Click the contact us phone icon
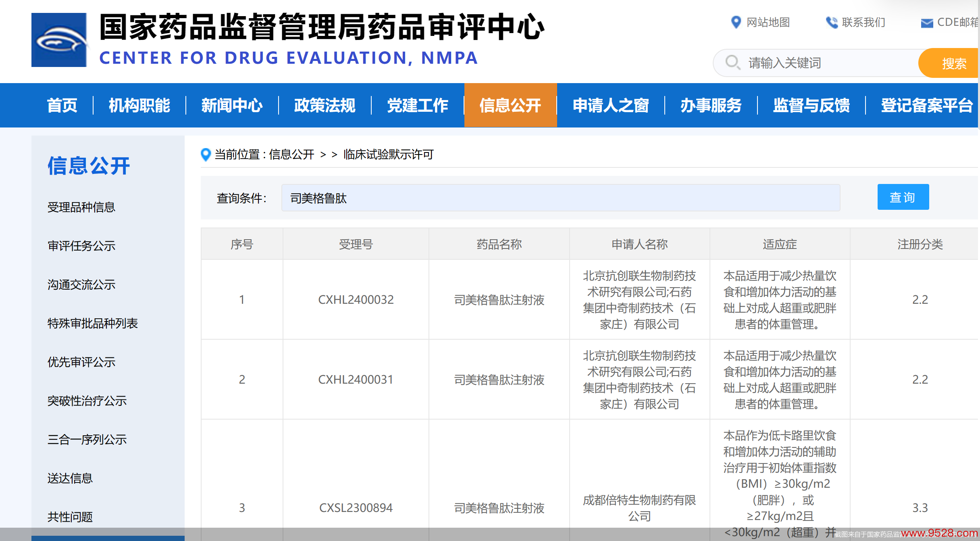 click(832, 22)
